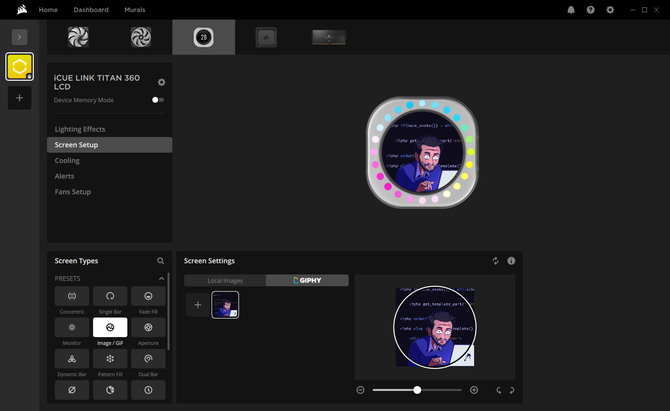The height and width of the screenshot is (411, 670).
Task: Choose the Dual Bar preset
Action: [148, 358]
